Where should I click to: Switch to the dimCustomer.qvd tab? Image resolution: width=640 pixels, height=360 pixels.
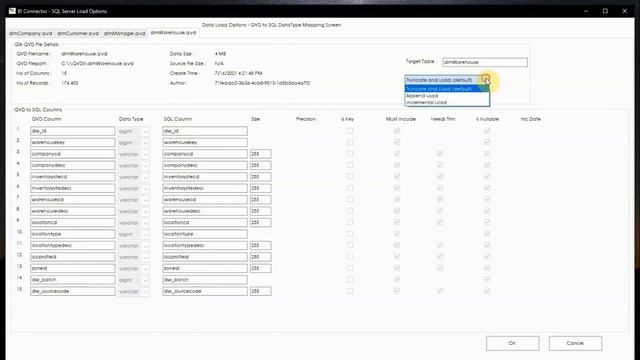pos(78,33)
